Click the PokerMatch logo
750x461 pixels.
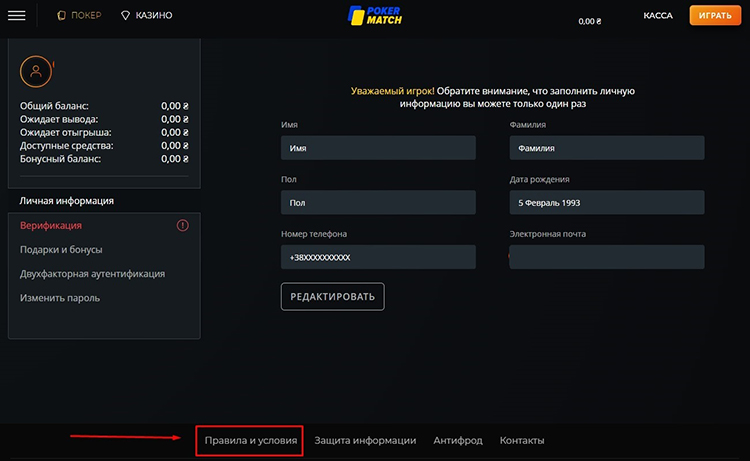375,15
